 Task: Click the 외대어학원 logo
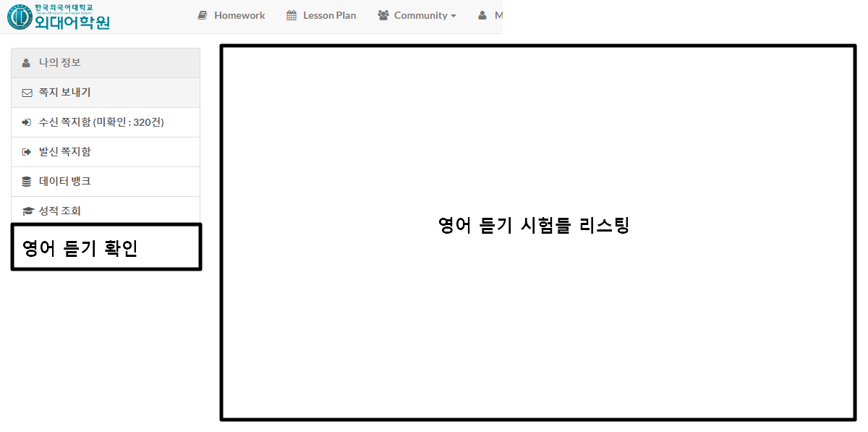pos(59,17)
